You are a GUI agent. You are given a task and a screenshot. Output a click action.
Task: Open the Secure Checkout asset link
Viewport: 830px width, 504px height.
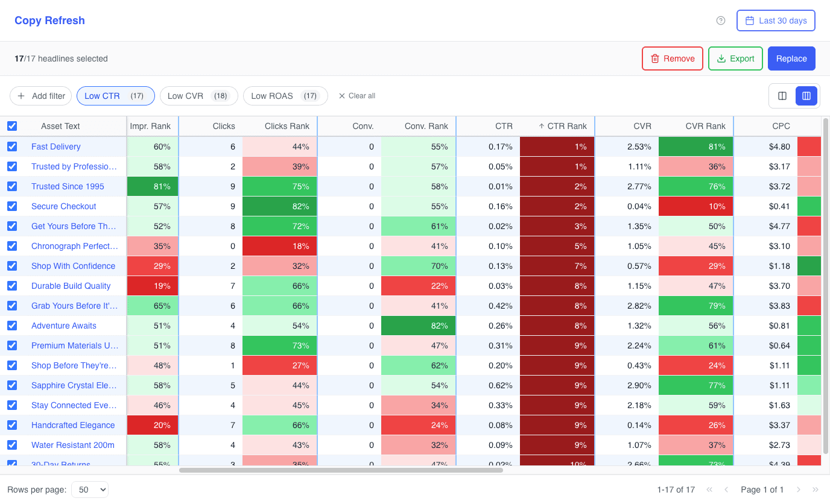[x=64, y=206]
